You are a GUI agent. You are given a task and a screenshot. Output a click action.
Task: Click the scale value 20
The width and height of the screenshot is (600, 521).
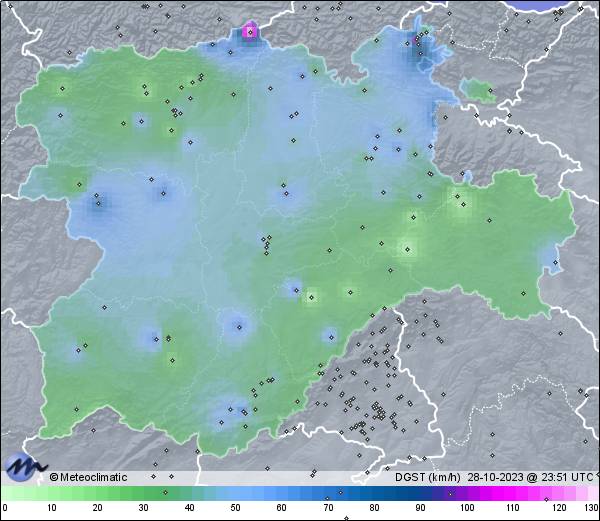pos(98,508)
